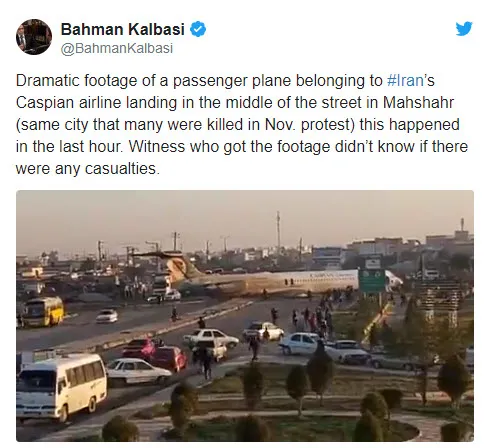
Task: Click the Twitter bird logo icon
Action: pos(464,29)
